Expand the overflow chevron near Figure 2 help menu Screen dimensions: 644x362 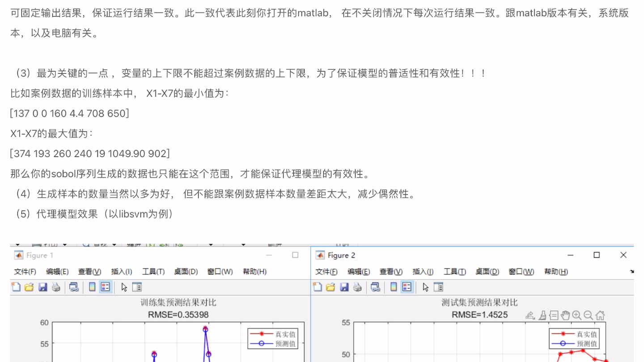(631, 271)
